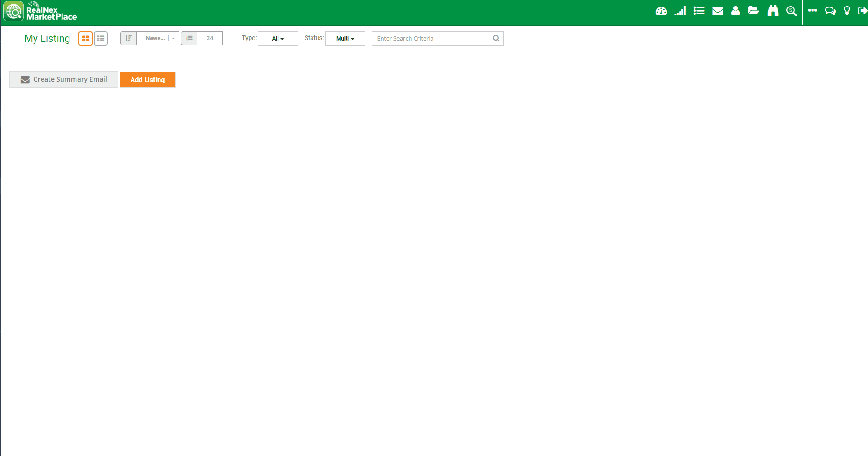Click the lightbulb tips icon
This screenshot has height=456, width=868.
tap(847, 11)
